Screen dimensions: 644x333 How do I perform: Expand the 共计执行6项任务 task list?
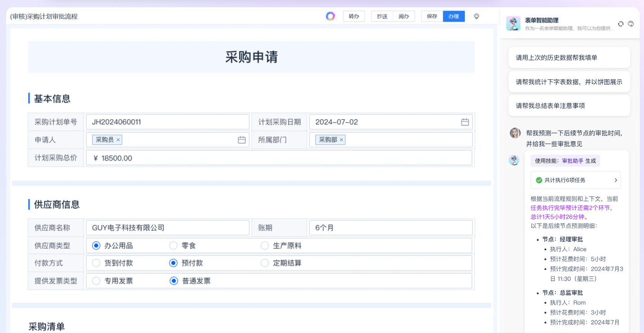(616, 180)
